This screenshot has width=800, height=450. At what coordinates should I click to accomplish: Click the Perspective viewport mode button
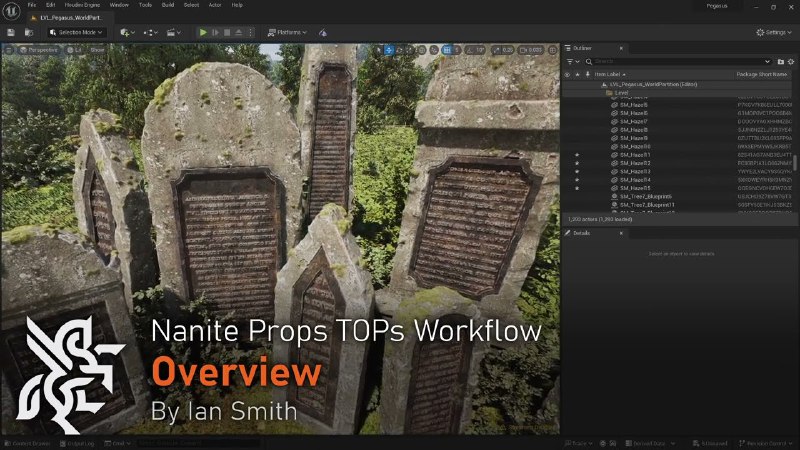tap(38, 50)
